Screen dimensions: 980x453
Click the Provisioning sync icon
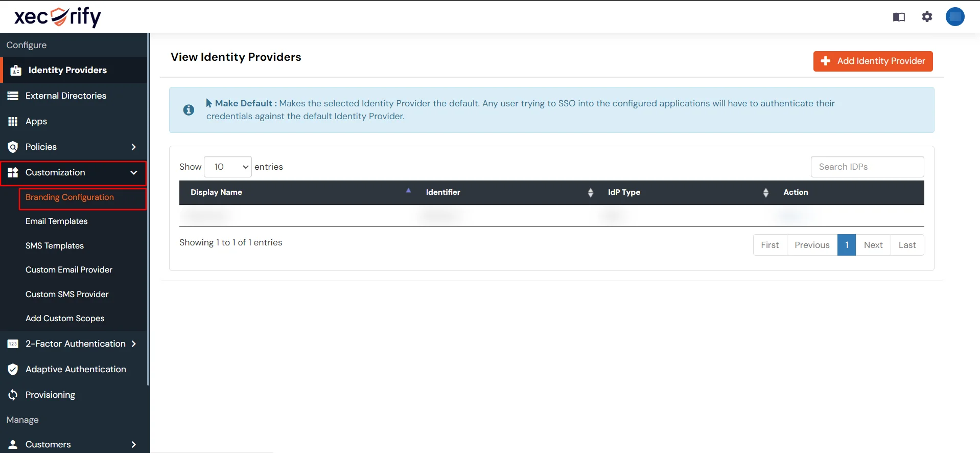pyautogui.click(x=13, y=395)
